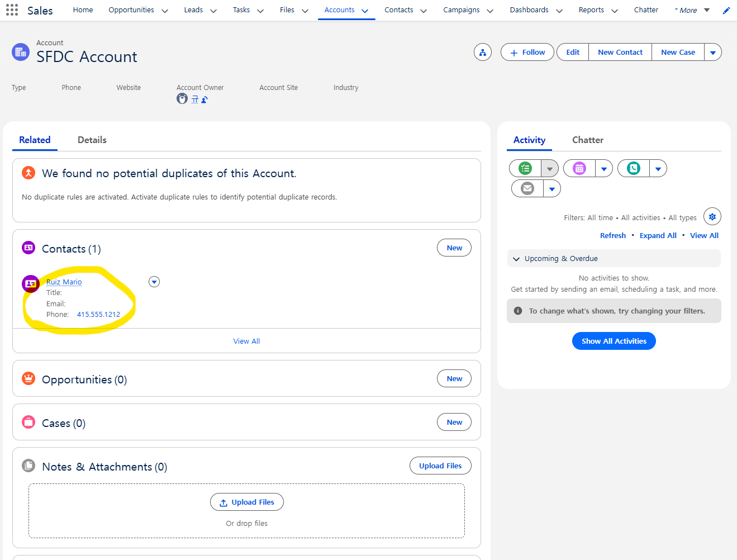
Task: Click the New Task icon in Activity
Action: [x=525, y=168]
